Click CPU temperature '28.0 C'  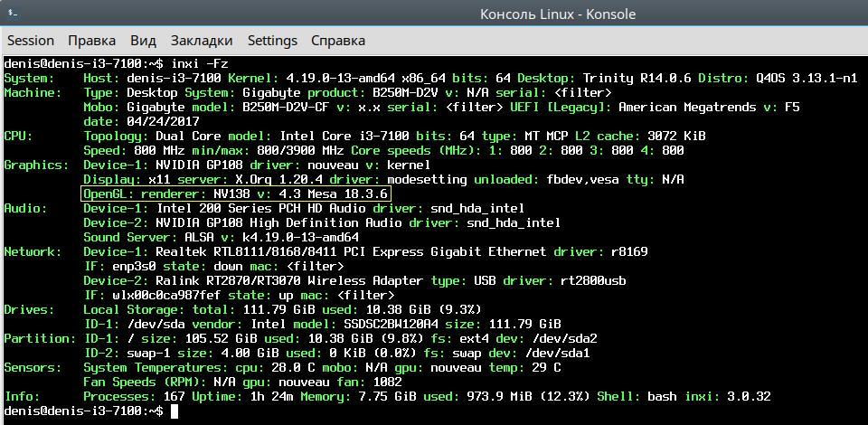[x=293, y=367]
